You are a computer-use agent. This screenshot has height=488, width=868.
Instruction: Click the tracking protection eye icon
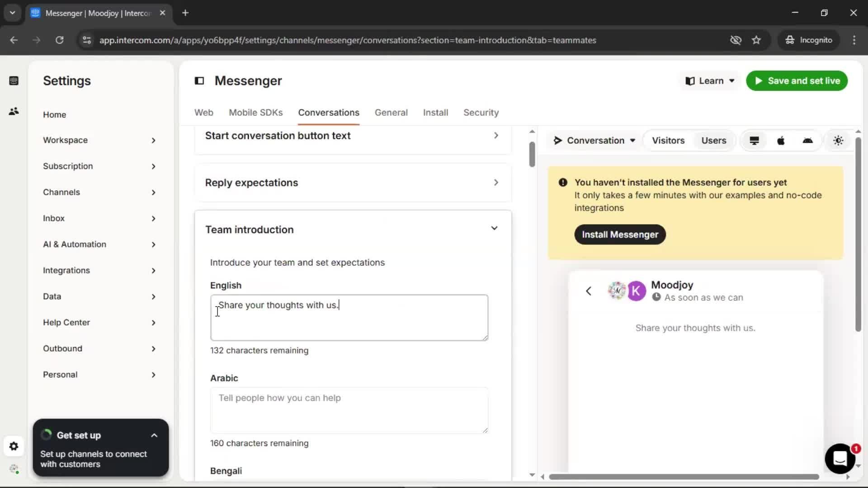pyautogui.click(x=736, y=40)
